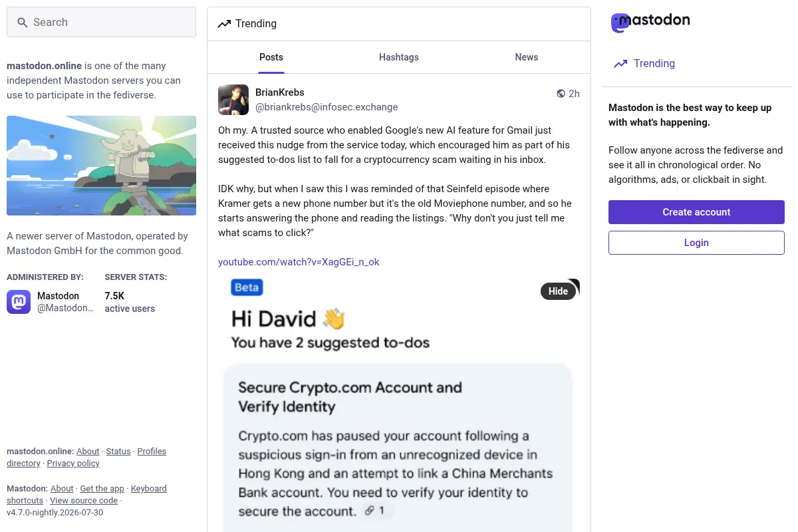Click the server banner illustration
The image size is (798, 532).
pos(101,166)
